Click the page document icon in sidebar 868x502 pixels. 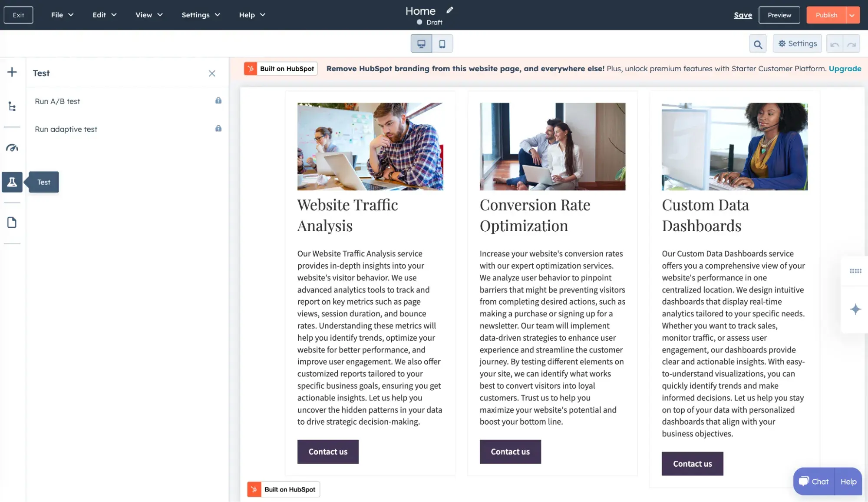pos(12,223)
